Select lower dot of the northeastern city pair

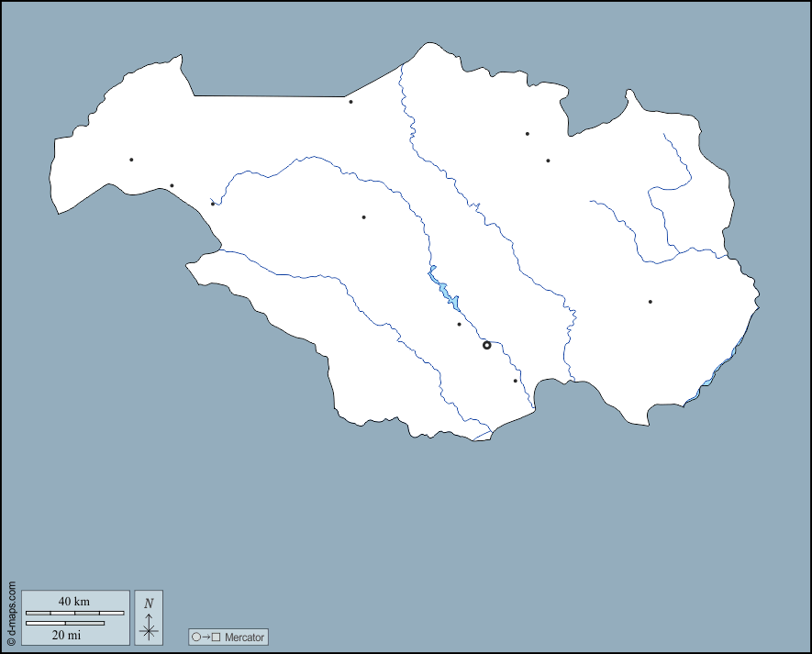tap(548, 161)
